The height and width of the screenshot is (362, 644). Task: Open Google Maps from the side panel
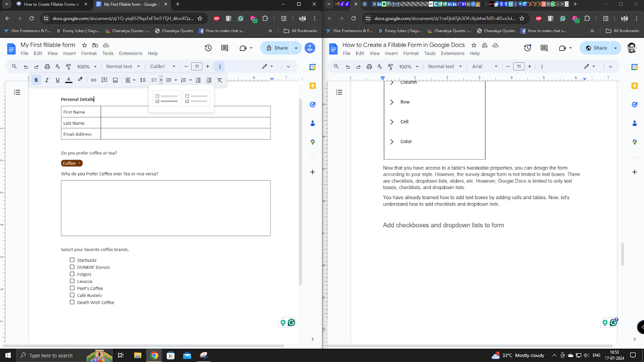(312, 142)
